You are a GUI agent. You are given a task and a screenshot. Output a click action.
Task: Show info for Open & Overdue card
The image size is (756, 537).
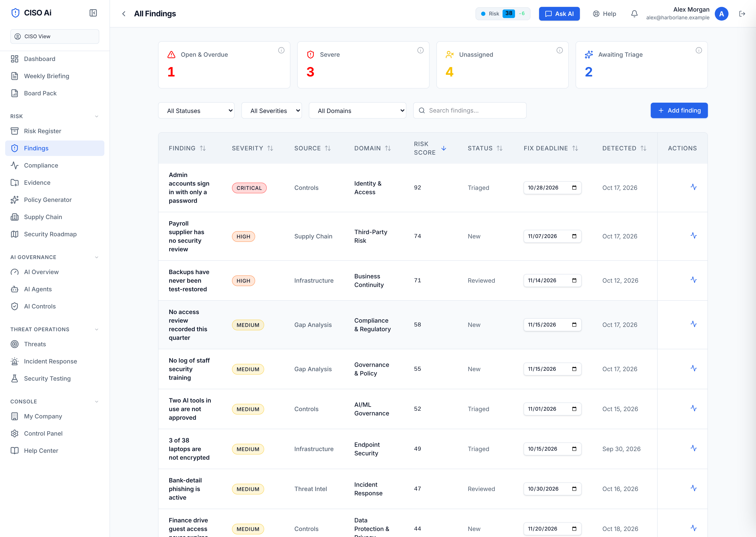tap(281, 50)
